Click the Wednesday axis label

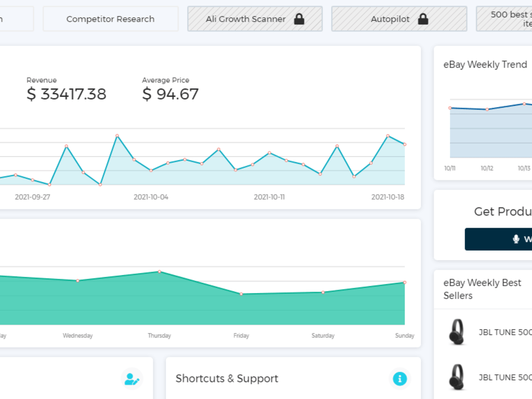pyautogui.click(x=78, y=336)
